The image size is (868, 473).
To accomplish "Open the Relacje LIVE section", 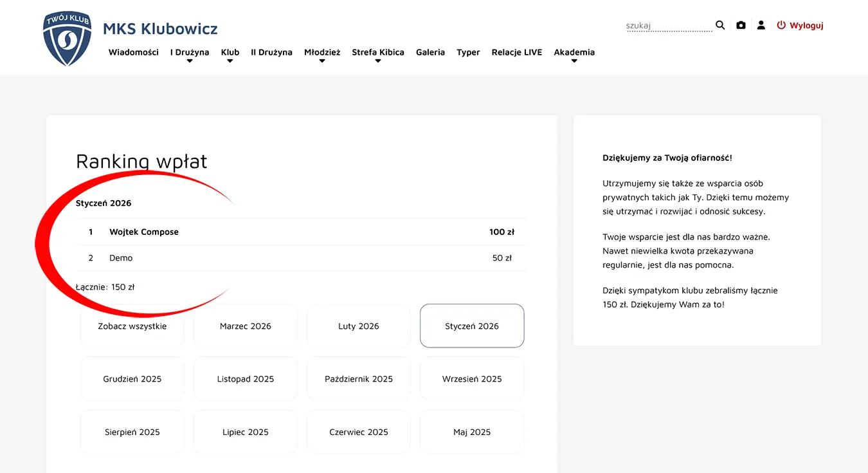I will [516, 52].
